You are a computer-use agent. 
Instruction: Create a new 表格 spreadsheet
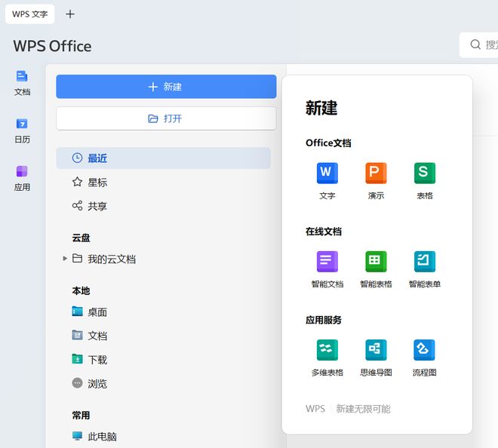[425, 181]
